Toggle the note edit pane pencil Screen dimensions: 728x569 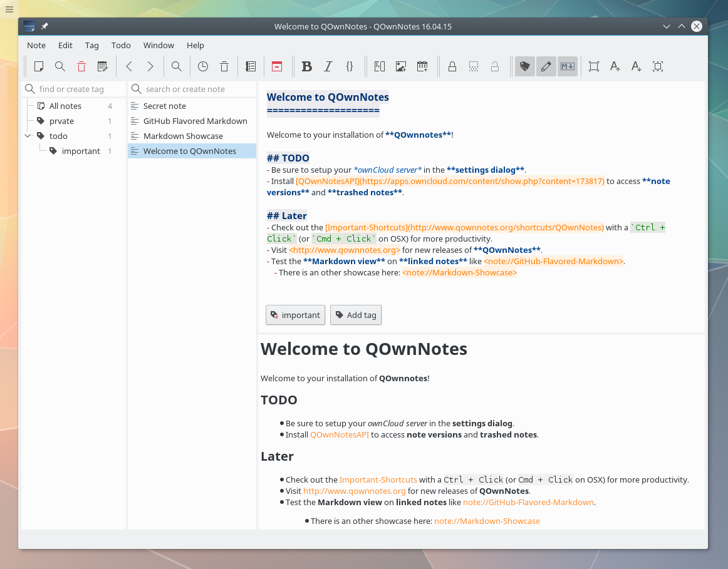point(546,66)
